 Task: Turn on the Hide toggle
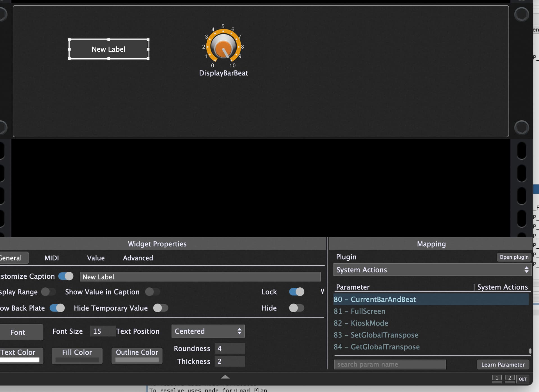[296, 308]
